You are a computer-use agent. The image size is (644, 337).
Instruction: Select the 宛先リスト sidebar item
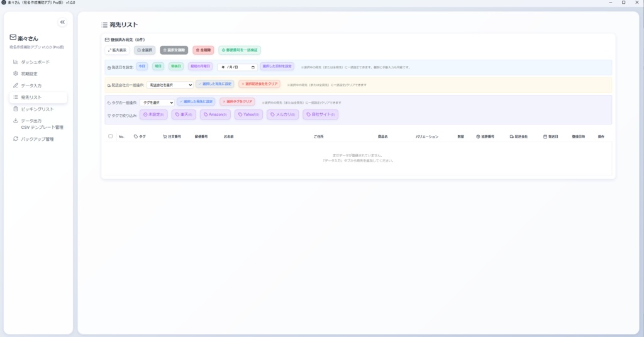click(38, 97)
